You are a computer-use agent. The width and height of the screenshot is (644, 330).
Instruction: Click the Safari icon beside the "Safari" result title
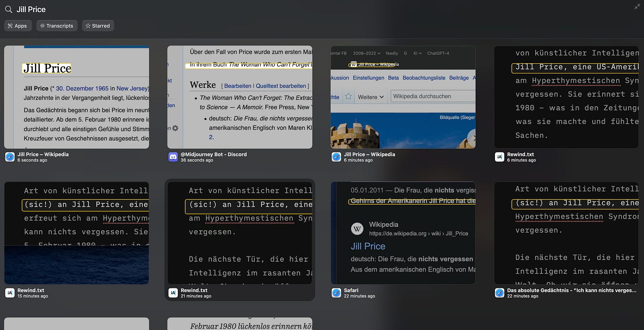[x=336, y=293]
